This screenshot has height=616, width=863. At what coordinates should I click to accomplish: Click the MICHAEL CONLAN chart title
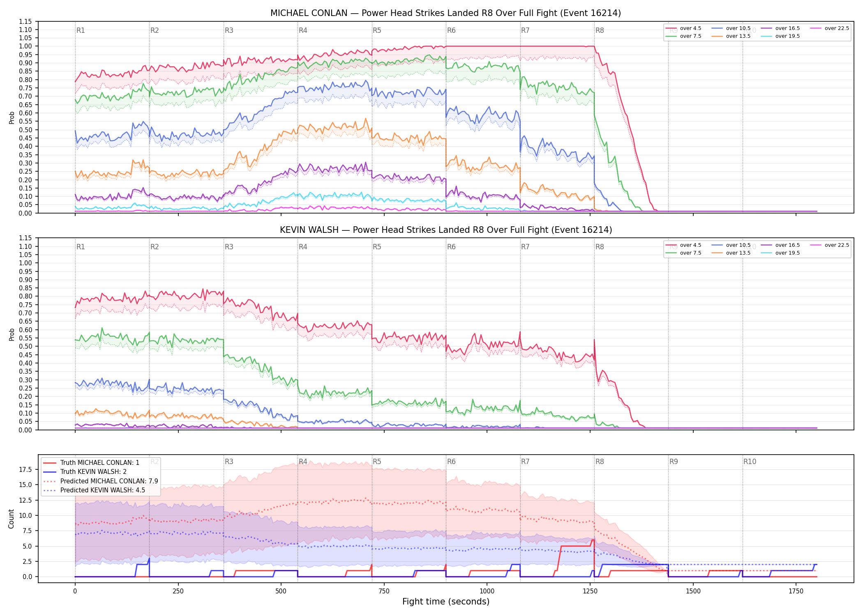point(446,13)
